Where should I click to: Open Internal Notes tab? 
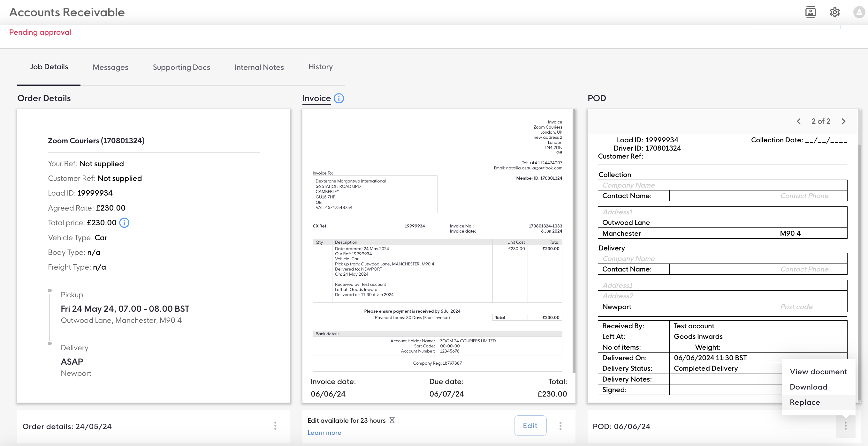[259, 67]
